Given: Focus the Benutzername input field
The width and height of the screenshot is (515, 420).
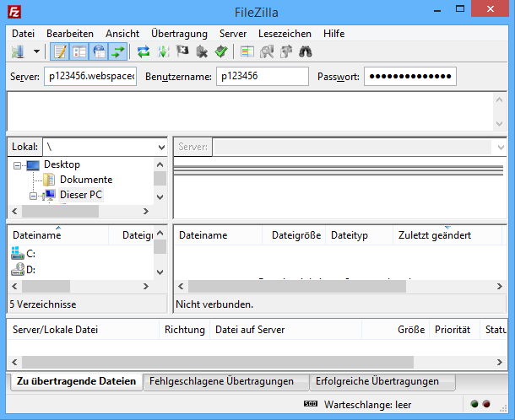Looking at the screenshot, I should point(263,77).
